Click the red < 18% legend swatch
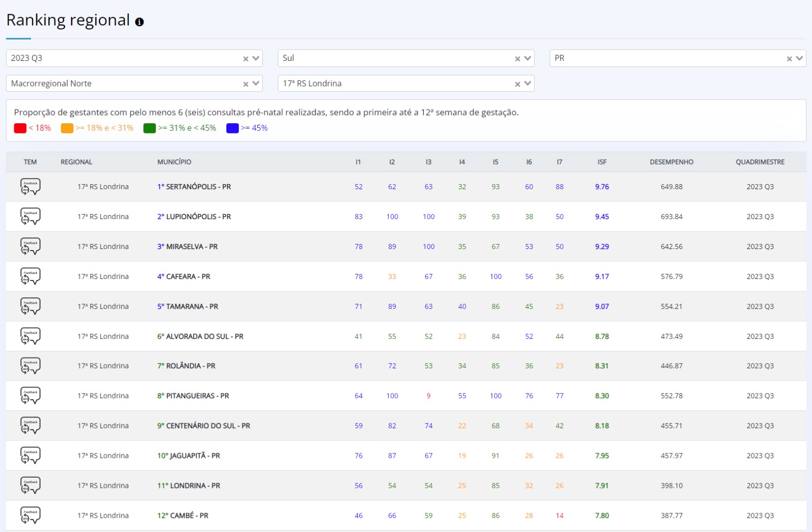Image resolution: width=812 pixels, height=532 pixels. click(x=20, y=128)
